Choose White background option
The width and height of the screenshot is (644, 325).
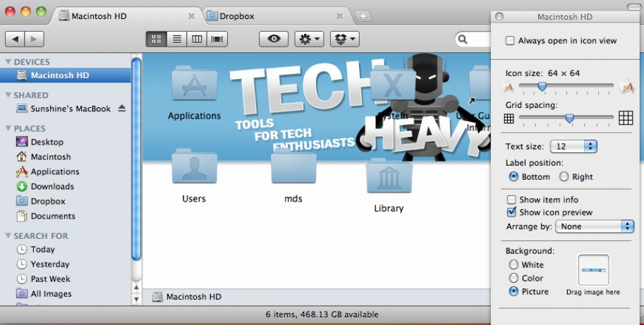click(514, 264)
